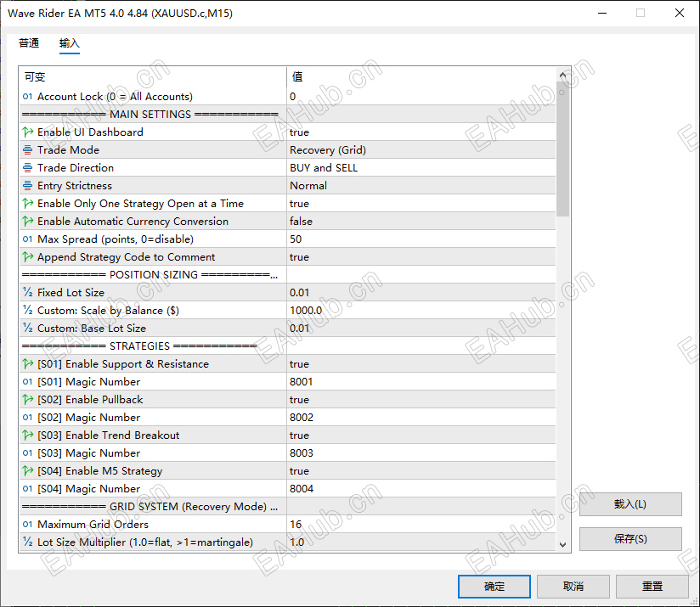Edit [S04] Magic Number value 8004

coord(421,489)
